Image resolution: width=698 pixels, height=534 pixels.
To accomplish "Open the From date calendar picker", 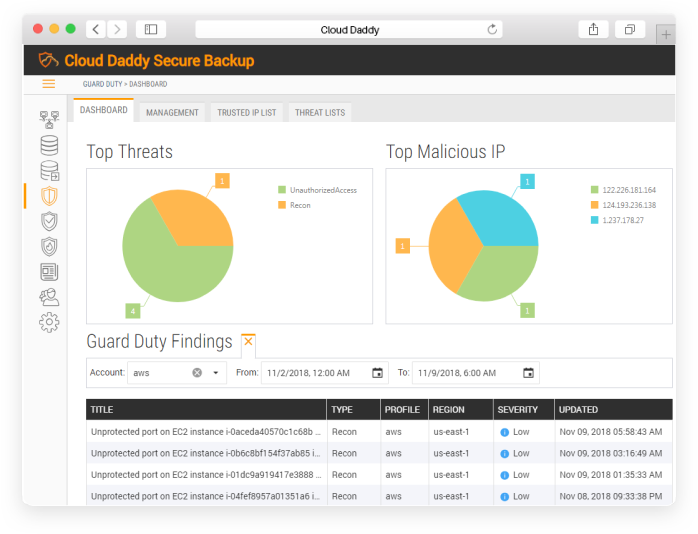I will [x=377, y=373].
